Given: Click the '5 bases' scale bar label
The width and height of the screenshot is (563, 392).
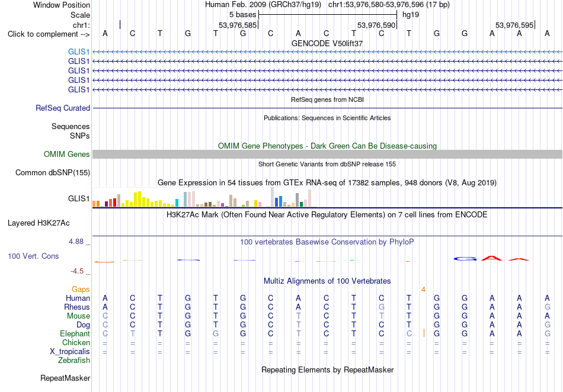Looking at the screenshot, I should [243, 15].
